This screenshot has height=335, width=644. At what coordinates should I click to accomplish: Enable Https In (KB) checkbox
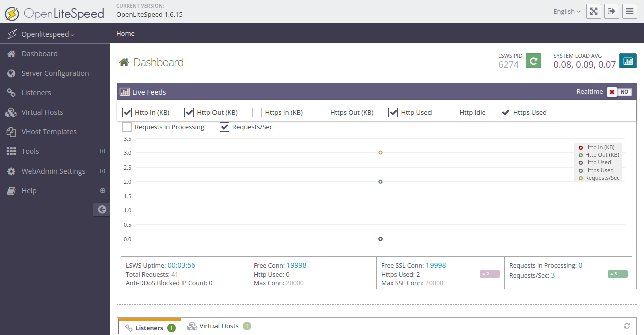(x=257, y=112)
